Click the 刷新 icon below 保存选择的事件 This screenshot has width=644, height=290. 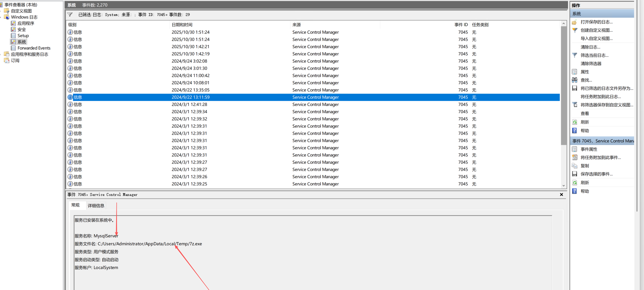point(574,183)
